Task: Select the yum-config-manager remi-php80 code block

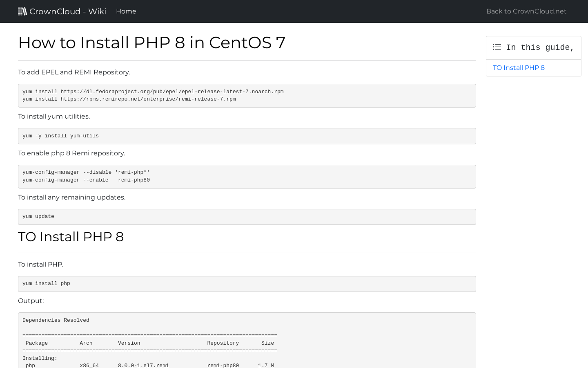Action: click(x=247, y=176)
